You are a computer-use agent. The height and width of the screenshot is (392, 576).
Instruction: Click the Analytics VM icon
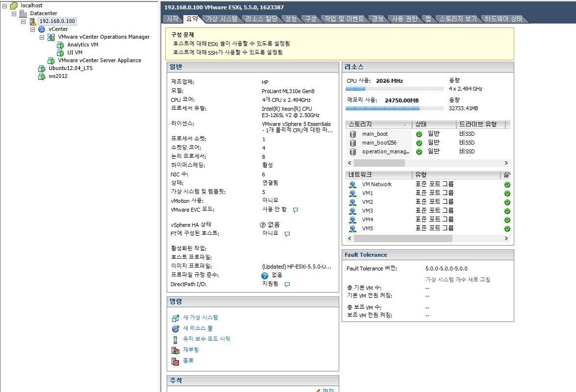click(60, 45)
